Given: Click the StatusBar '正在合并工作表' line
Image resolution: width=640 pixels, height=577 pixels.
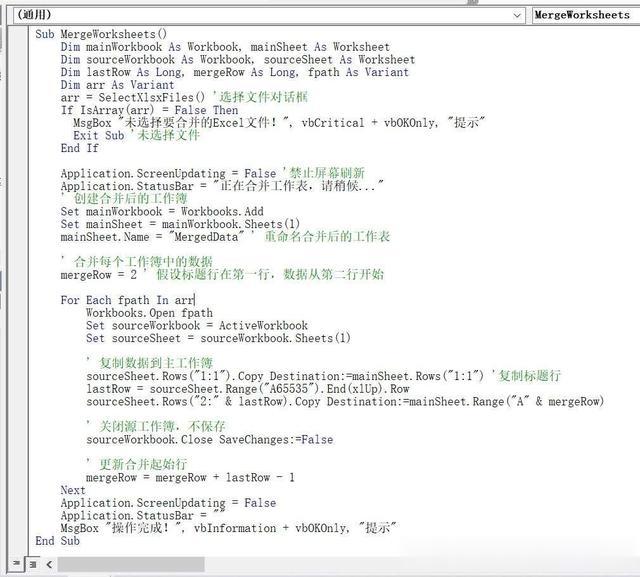Looking at the screenshot, I should pyautogui.click(x=222, y=186).
